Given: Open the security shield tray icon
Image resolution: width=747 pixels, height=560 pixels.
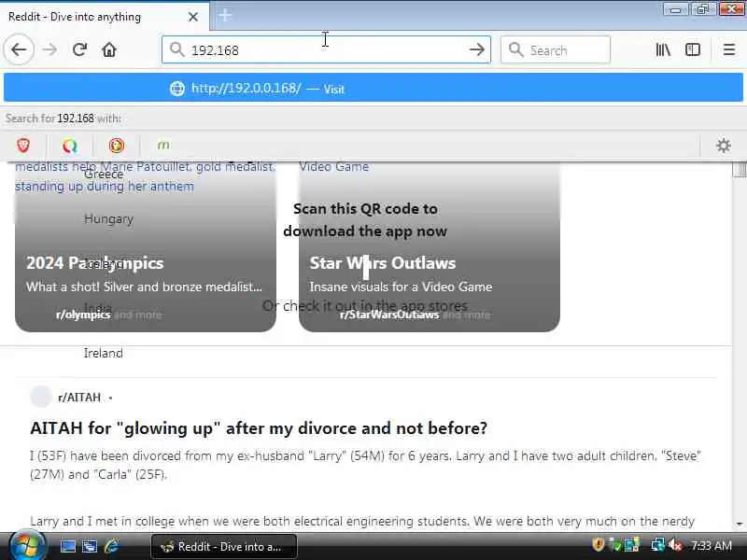Looking at the screenshot, I should (598, 545).
